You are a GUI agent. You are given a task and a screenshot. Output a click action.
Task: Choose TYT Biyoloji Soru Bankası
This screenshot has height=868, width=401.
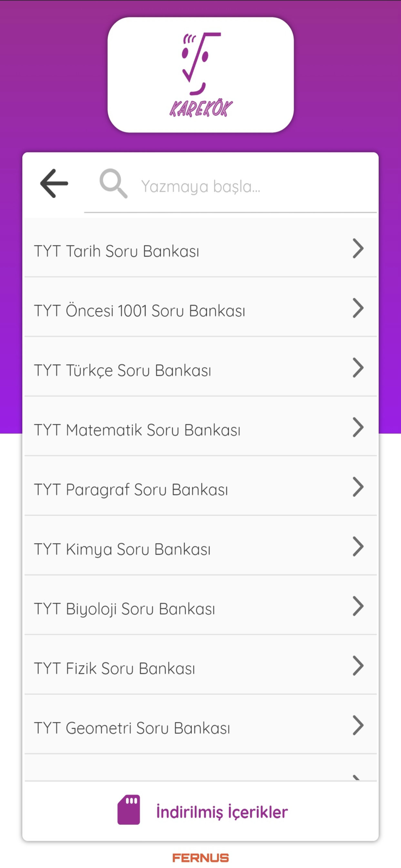click(125, 609)
